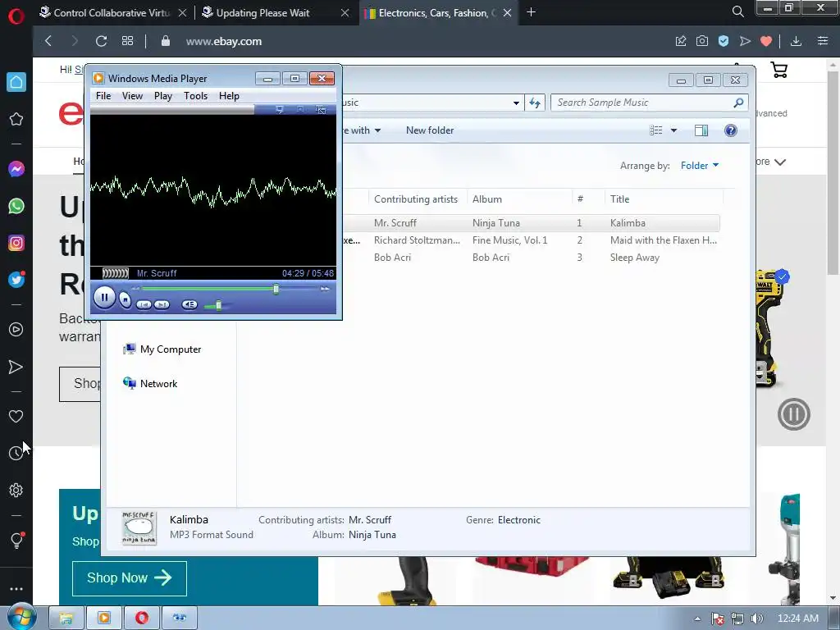840x630 pixels.
Task: Click the Media Player quick-access panel icon
Action: [279, 110]
